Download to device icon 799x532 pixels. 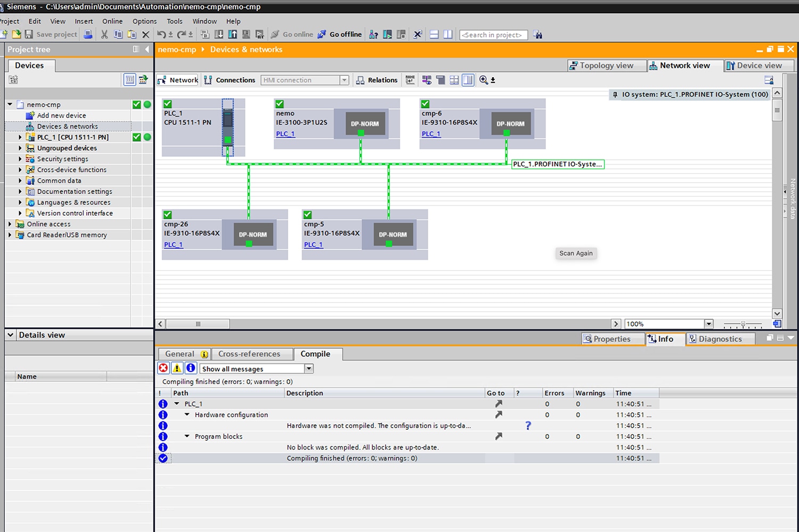[x=219, y=35]
